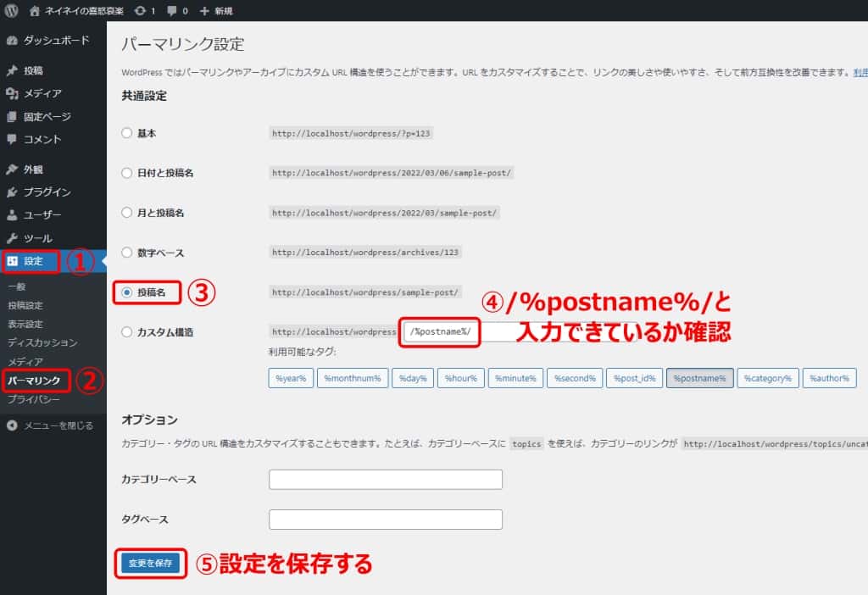Open ダッシュボード in sidebar menu
868x595 pixels.
tap(56, 41)
